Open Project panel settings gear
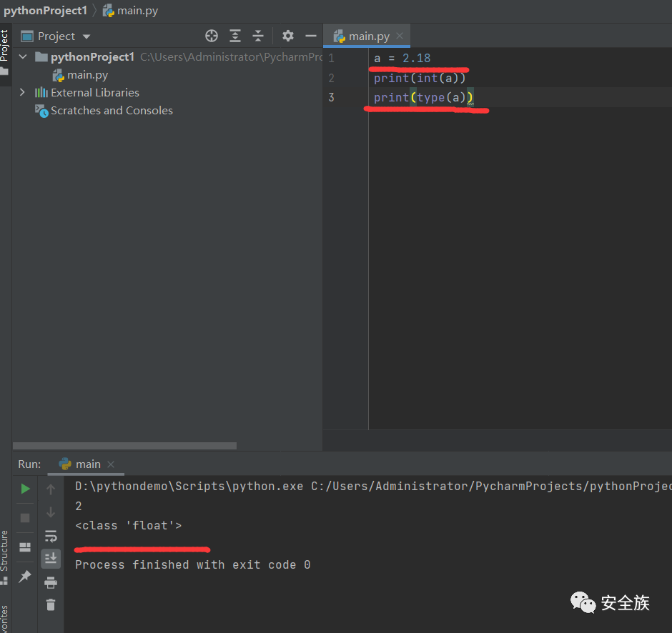This screenshot has height=633, width=672. click(287, 36)
